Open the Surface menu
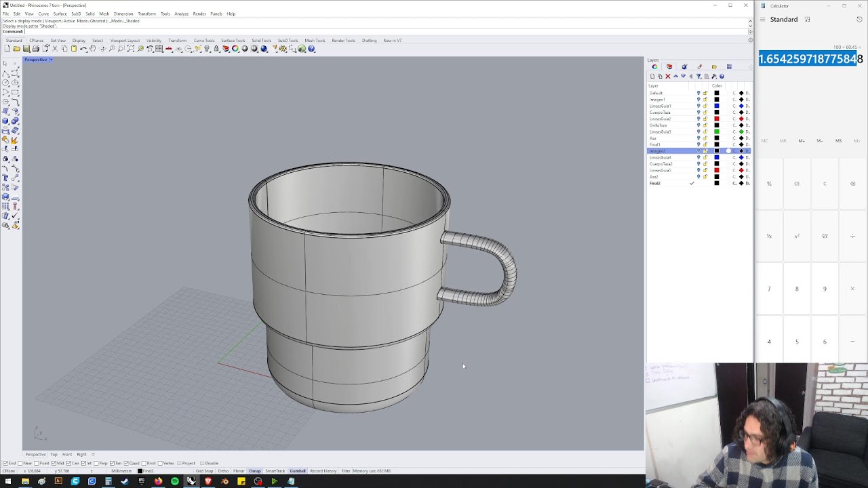This screenshot has width=868, height=488. tap(60, 14)
